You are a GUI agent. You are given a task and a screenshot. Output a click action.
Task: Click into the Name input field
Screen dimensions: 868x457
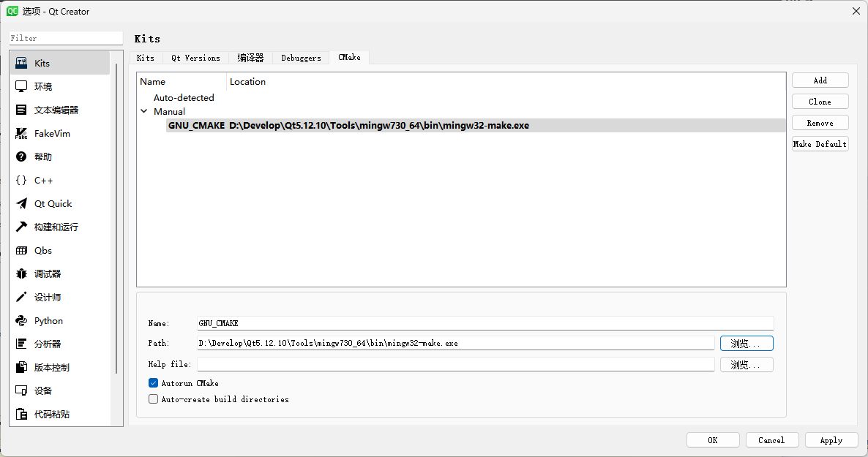(x=485, y=323)
